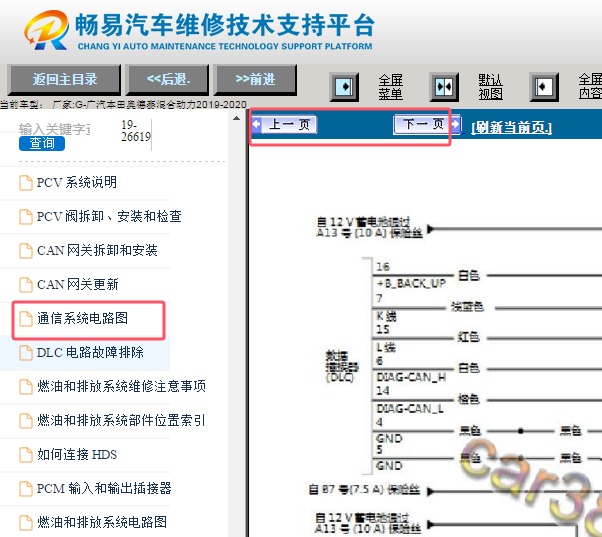Click page icon beside PCV 阀拆卸、安装和检查
Image resolution: width=602 pixels, height=537 pixels.
(x=26, y=216)
